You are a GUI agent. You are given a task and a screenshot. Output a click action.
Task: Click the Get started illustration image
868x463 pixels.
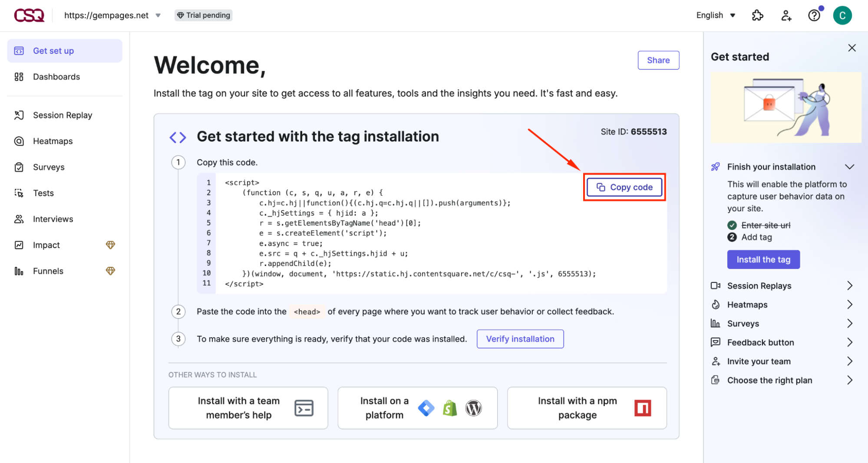pyautogui.click(x=786, y=108)
